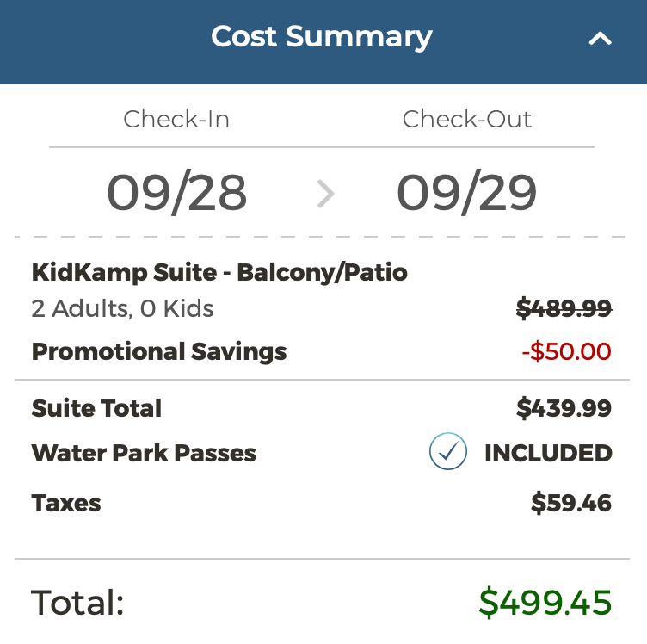Image resolution: width=647 pixels, height=644 pixels.
Task: Select the 09/29 check-out date
Action: pyautogui.click(x=467, y=193)
